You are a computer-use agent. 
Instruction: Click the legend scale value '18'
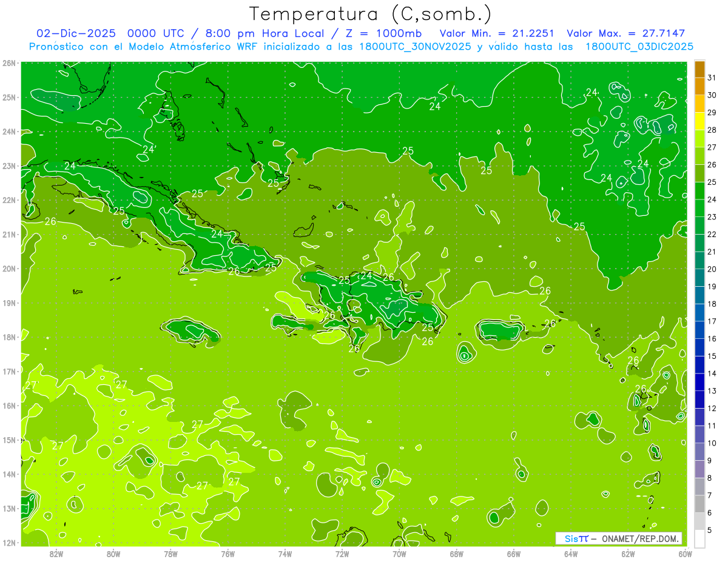click(x=712, y=304)
